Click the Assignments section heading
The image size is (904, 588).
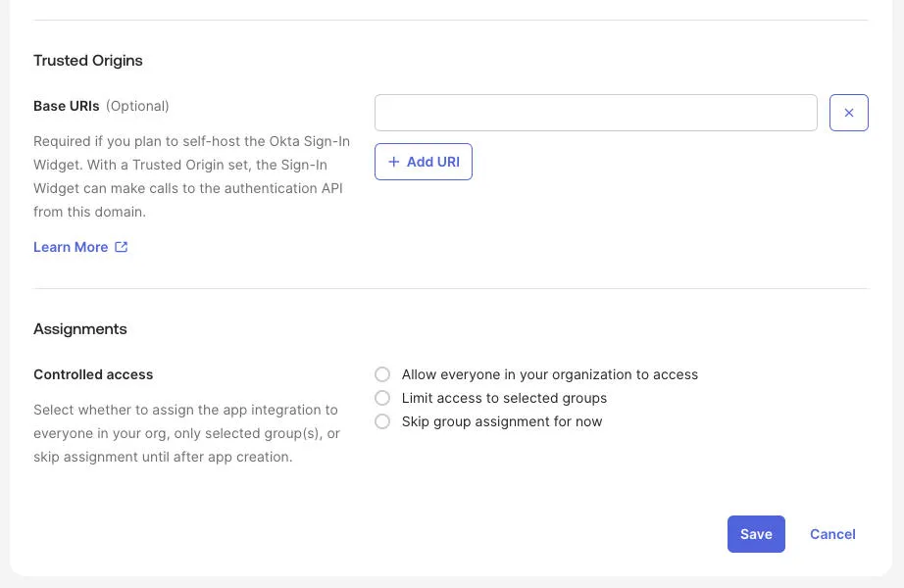(x=80, y=329)
